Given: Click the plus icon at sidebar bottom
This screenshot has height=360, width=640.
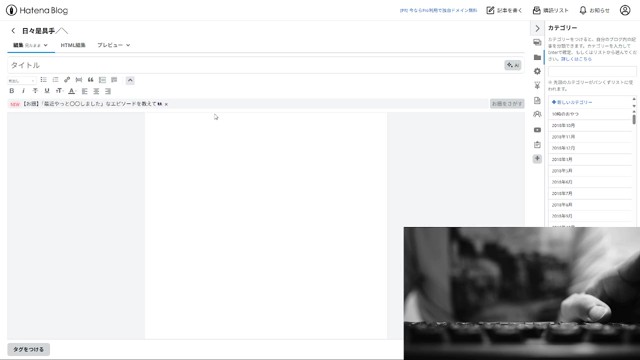Looking at the screenshot, I should 537,159.
